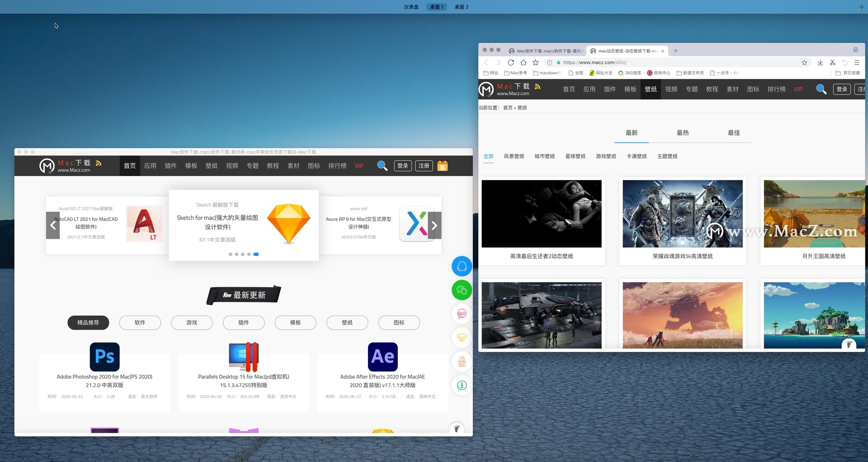Select 仪表盘 in Mission Control bar
868x462 pixels.
[x=411, y=7]
